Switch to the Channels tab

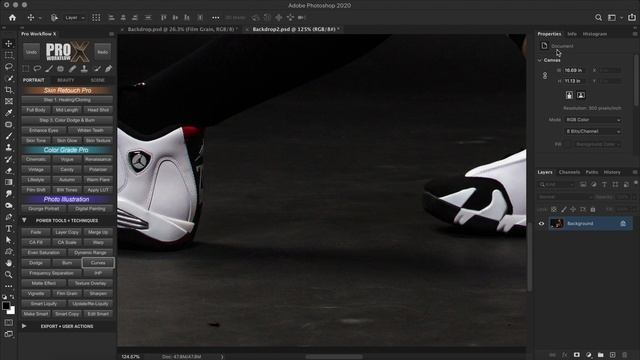point(569,172)
